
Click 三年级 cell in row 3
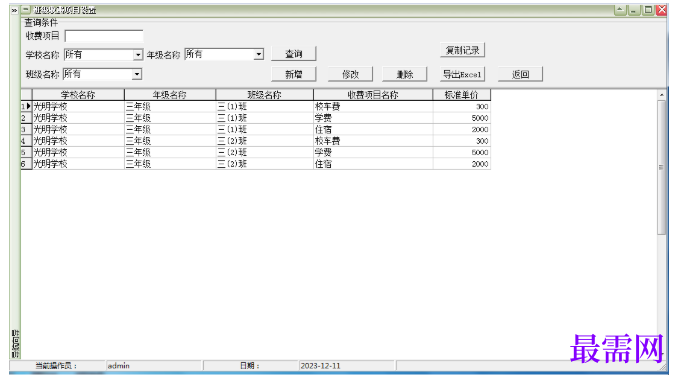[170, 129]
